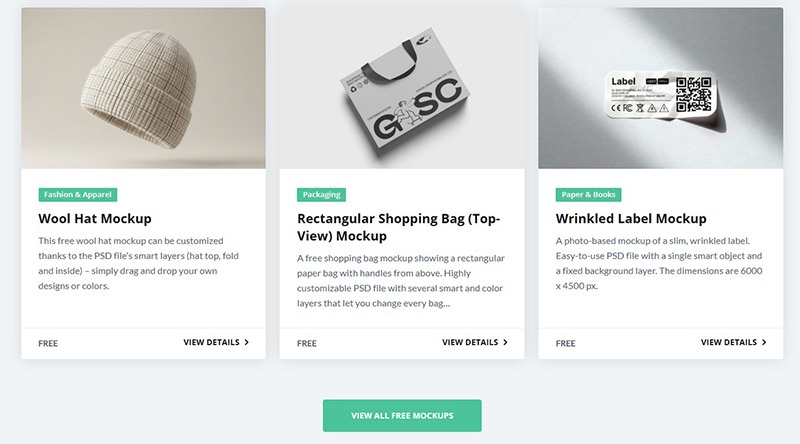
Task: Open the Rectangular Shopping Bag (Top-View) Mockup title
Action: (x=398, y=227)
